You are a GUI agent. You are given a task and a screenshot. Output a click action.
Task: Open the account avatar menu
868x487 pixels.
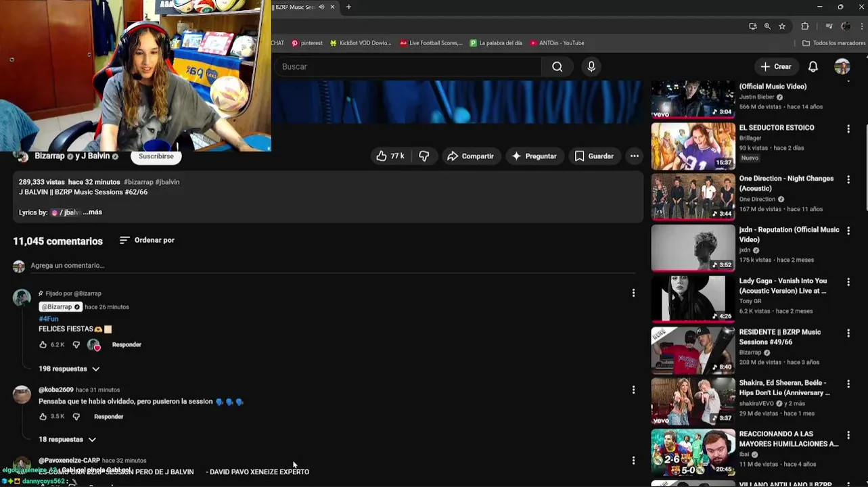tap(842, 66)
